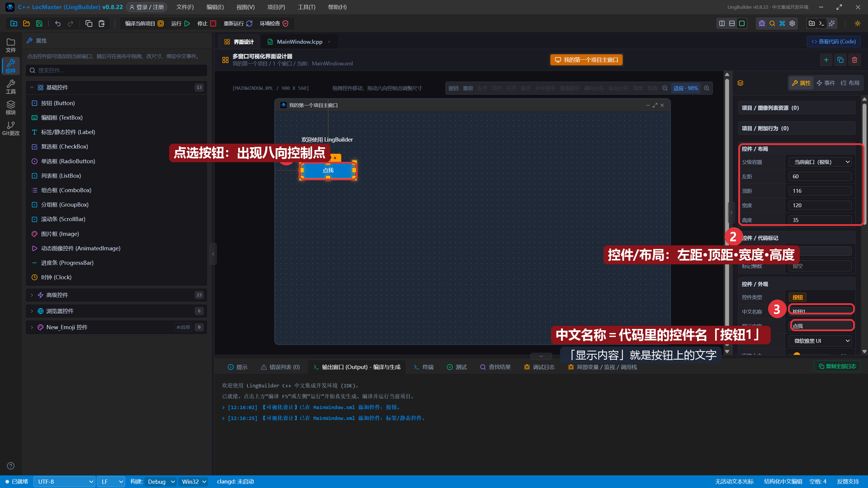Open the 模块 sidebar panel
This screenshot has height=488, width=868.
click(x=11, y=108)
